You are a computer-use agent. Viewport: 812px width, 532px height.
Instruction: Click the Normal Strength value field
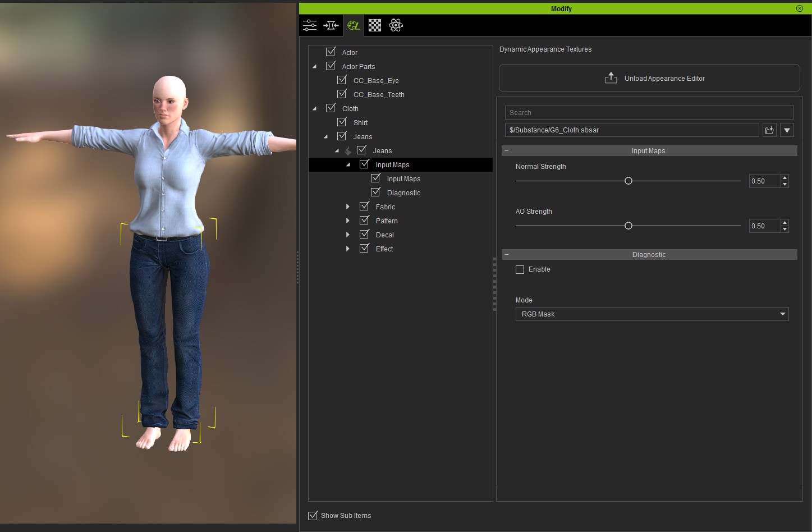click(765, 181)
